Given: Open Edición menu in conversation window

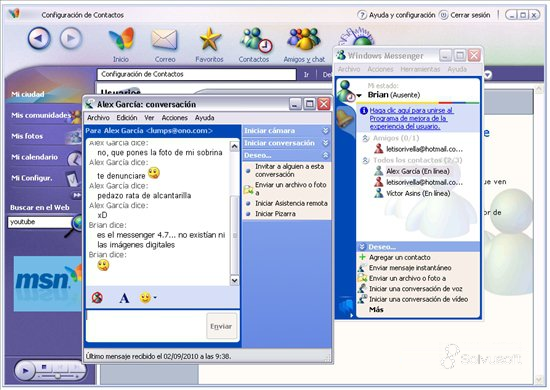Looking at the screenshot, I should pyautogui.click(x=127, y=118).
